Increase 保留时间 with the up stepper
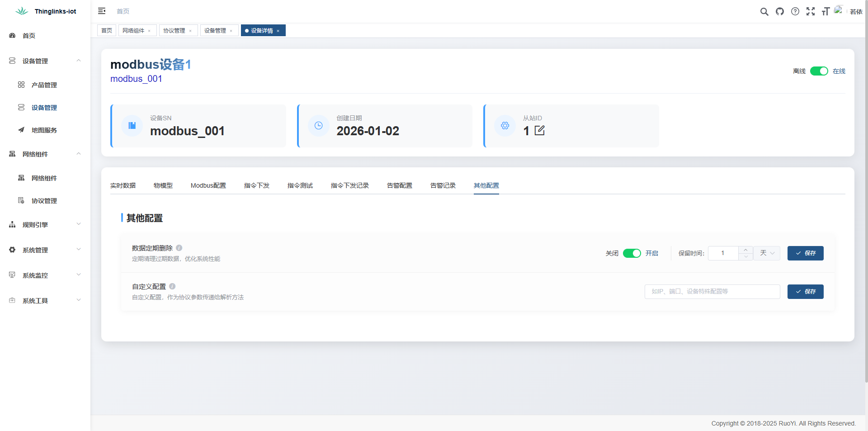868x431 pixels. 745,250
